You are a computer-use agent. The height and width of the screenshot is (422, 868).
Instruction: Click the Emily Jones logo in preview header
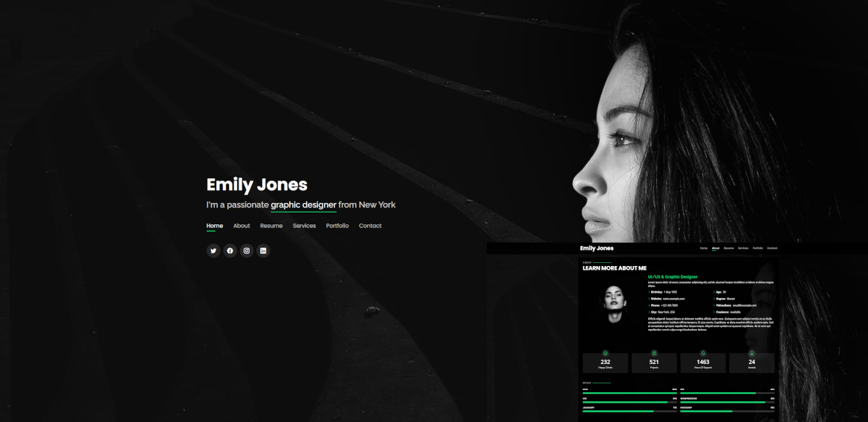pyautogui.click(x=597, y=248)
